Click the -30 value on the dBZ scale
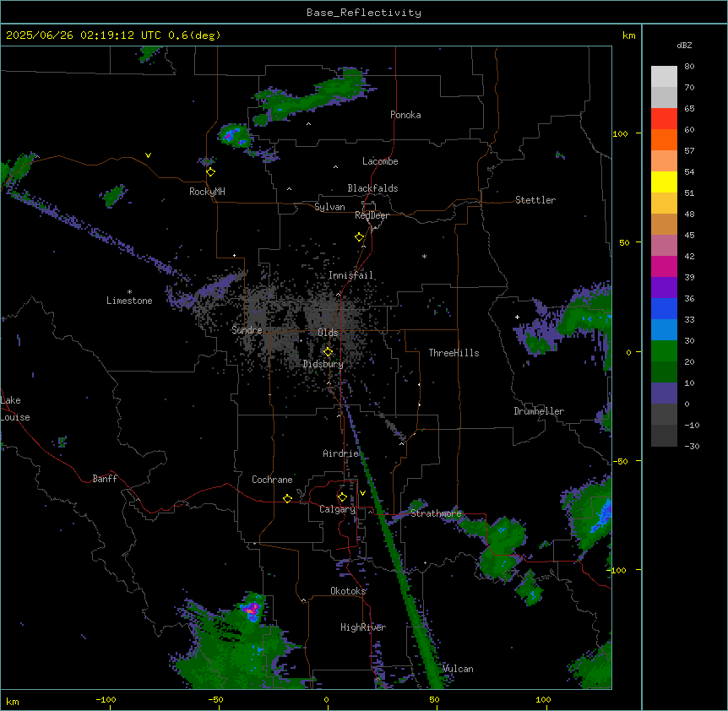Screen dimensions: 728x711 point(692,446)
